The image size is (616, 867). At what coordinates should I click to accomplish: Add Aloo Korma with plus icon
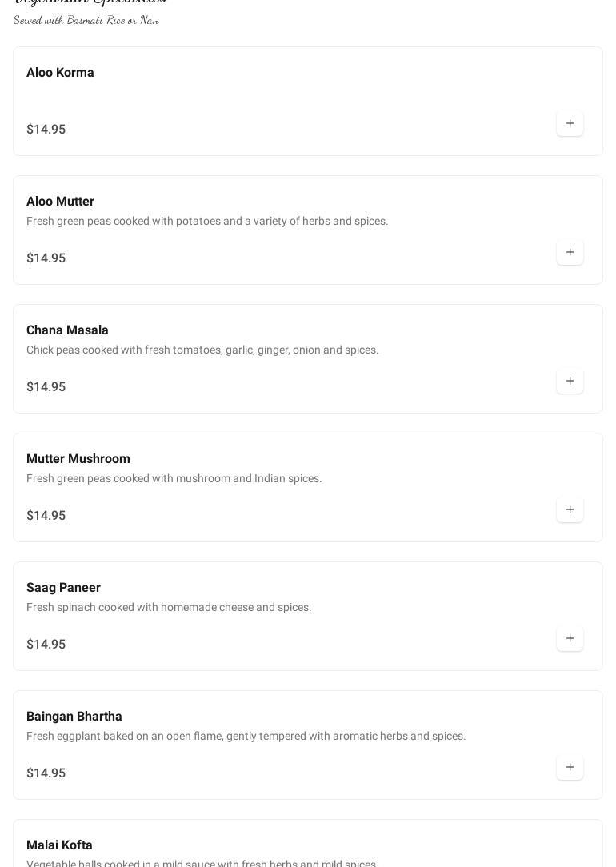click(570, 124)
